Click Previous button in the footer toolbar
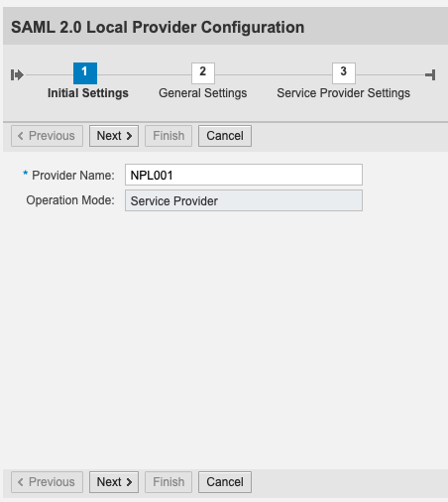Viewport: 448px width, 502px height. 47,482
